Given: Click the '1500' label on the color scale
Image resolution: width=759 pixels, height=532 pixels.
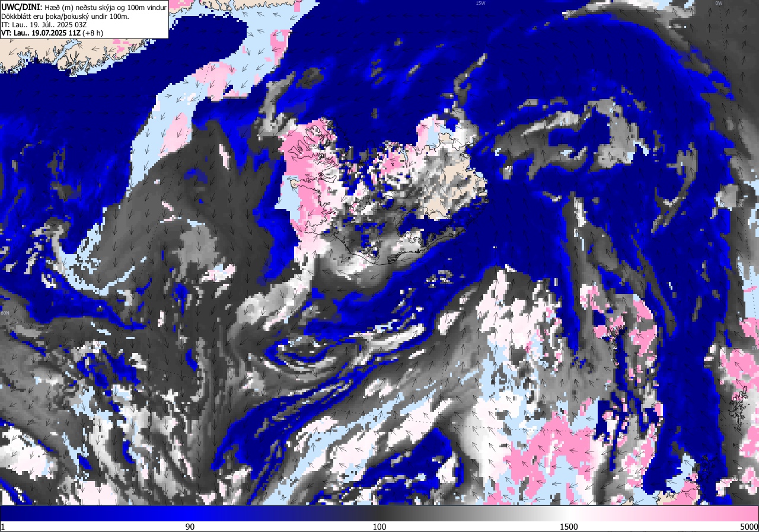Looking at the screenshot, I should click(x=569, y=527).
